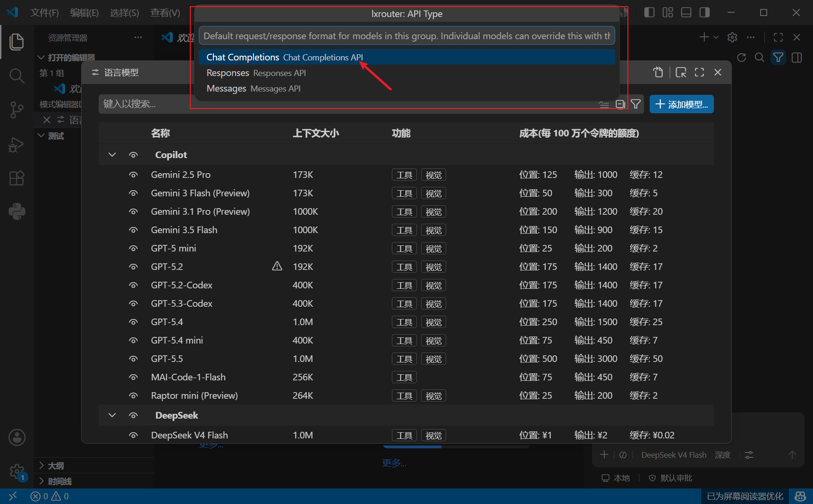Collapse the 测试 folder section
This screenshot has width=813, height=504.
click(x=41, y=136)
